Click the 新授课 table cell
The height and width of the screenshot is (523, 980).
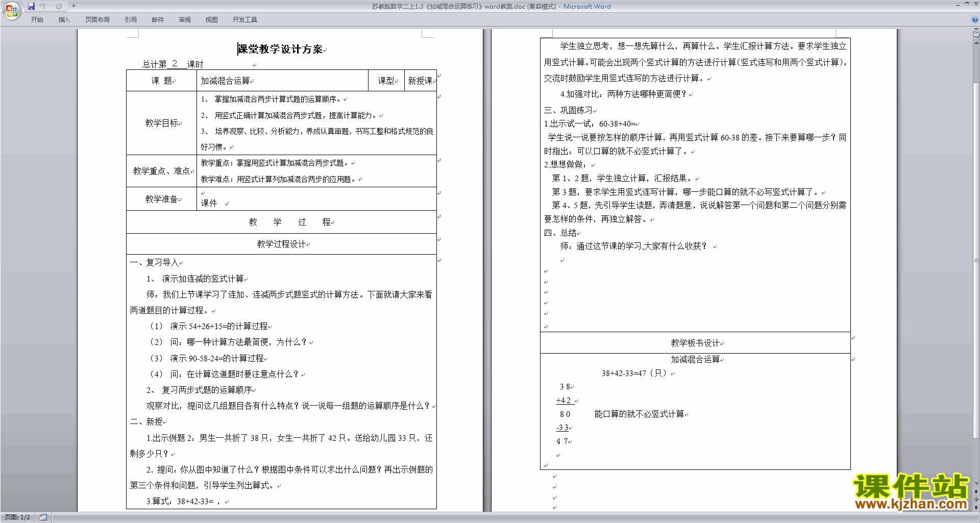(x=420, y=81)
